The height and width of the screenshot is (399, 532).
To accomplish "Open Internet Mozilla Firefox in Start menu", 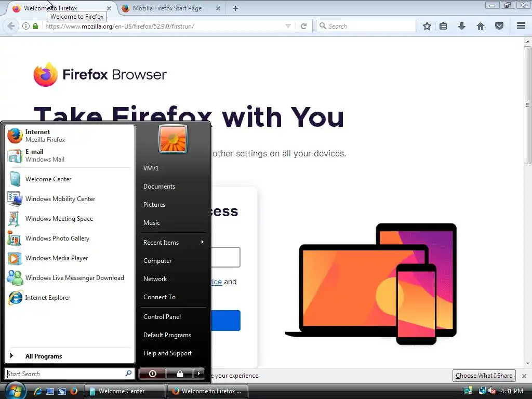I will [70, 136].
